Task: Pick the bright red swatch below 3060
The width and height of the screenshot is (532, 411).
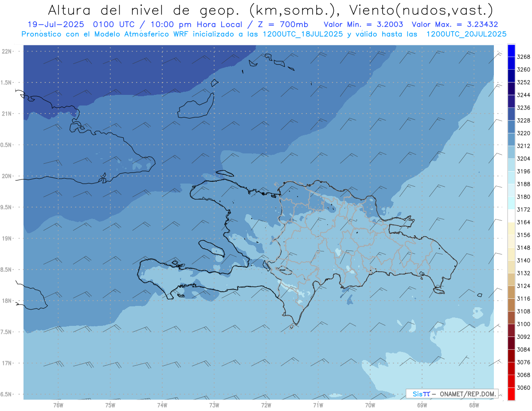Action: click(511, 394)
